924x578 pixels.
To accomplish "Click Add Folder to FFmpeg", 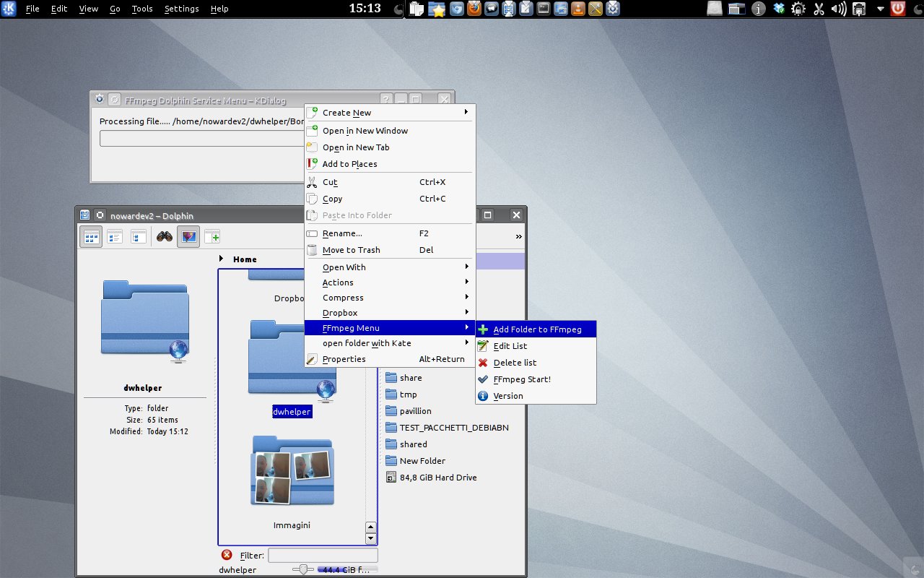I will click(x=536, y=329).
